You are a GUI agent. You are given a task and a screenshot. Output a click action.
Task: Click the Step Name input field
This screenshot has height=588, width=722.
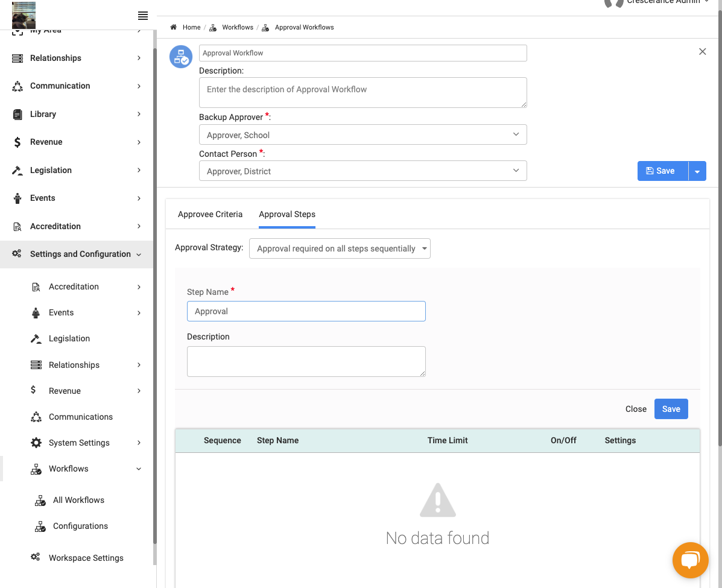306,311
